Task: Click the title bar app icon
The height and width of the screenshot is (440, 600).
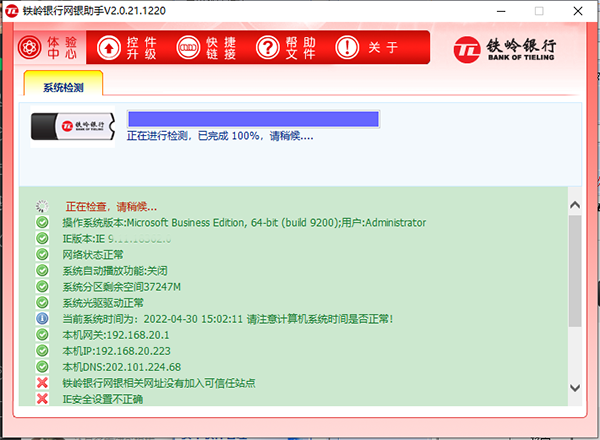Action: 11,11
